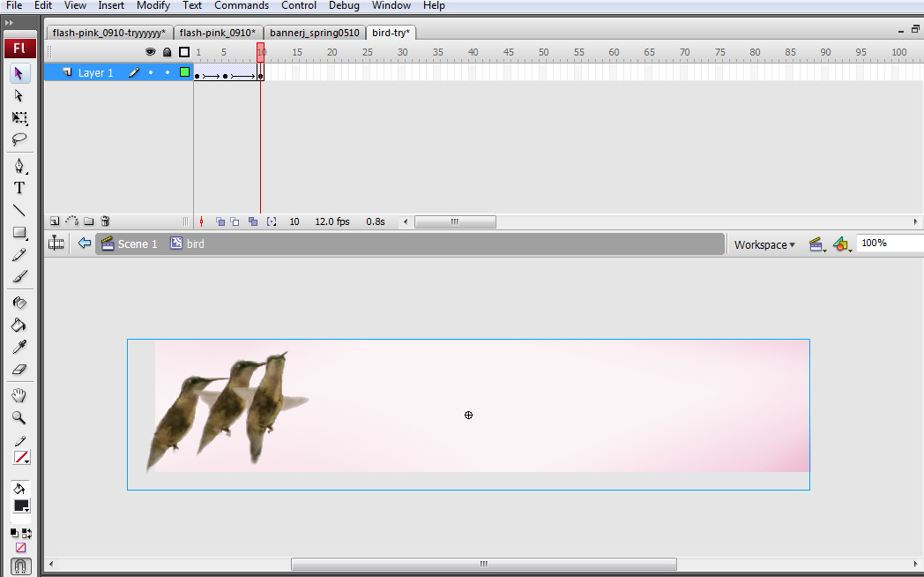Select the Line tool
The height and width of the screenshot is (577, 924).
tap(19, 210)
